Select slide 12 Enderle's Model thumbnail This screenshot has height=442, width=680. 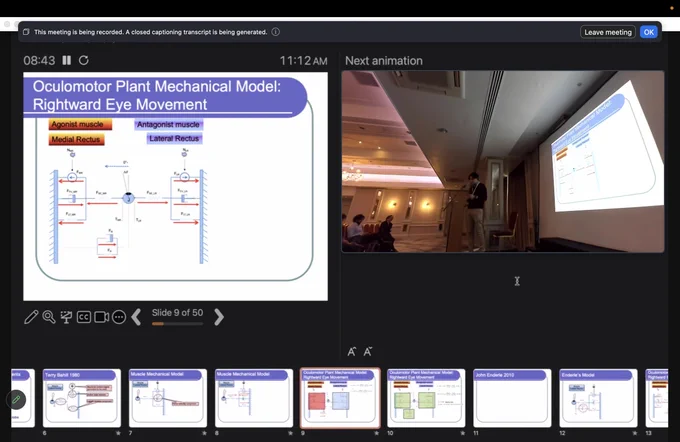click(x=598, y=398)
